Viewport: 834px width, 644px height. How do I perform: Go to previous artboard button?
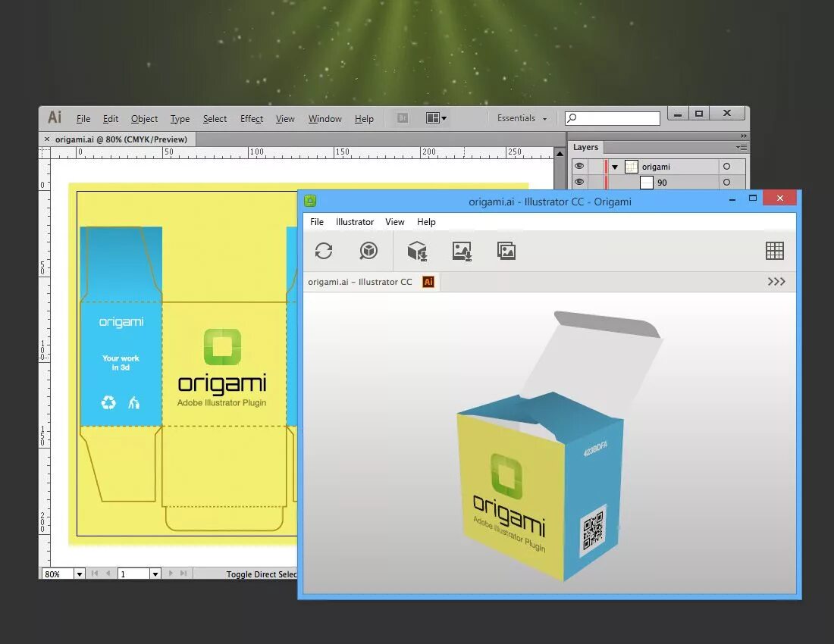108,574
